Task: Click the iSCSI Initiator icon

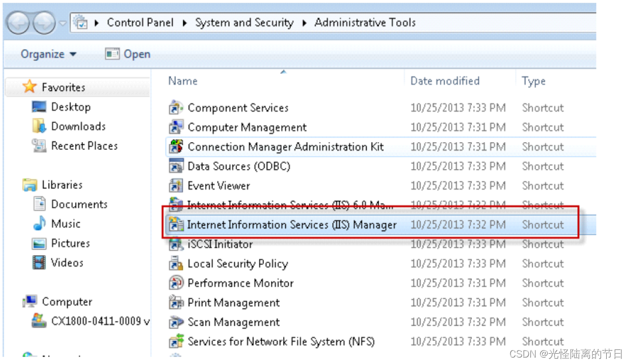Action: (x=176, y=244)
